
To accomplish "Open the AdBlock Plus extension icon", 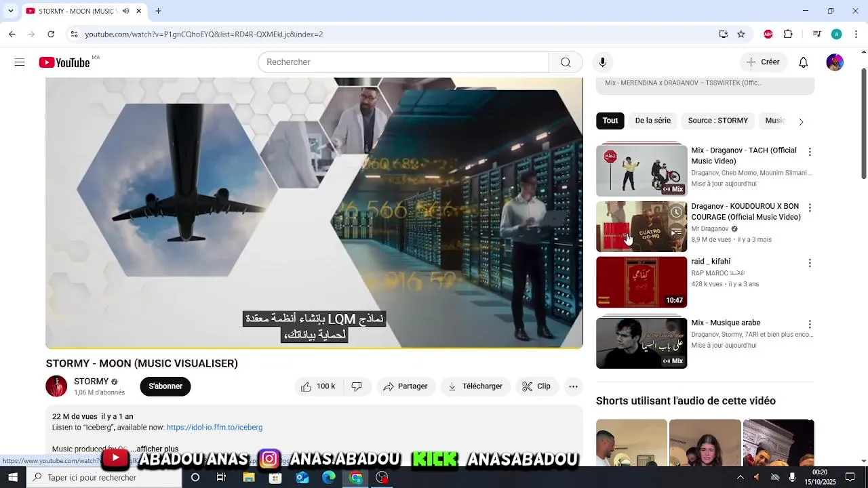I will click(x=768, y=34).
